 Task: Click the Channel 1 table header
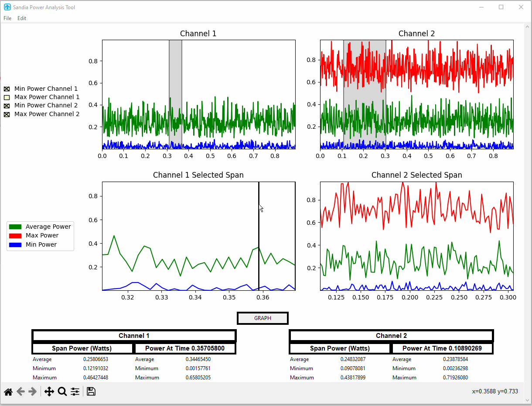pos(134,336)
